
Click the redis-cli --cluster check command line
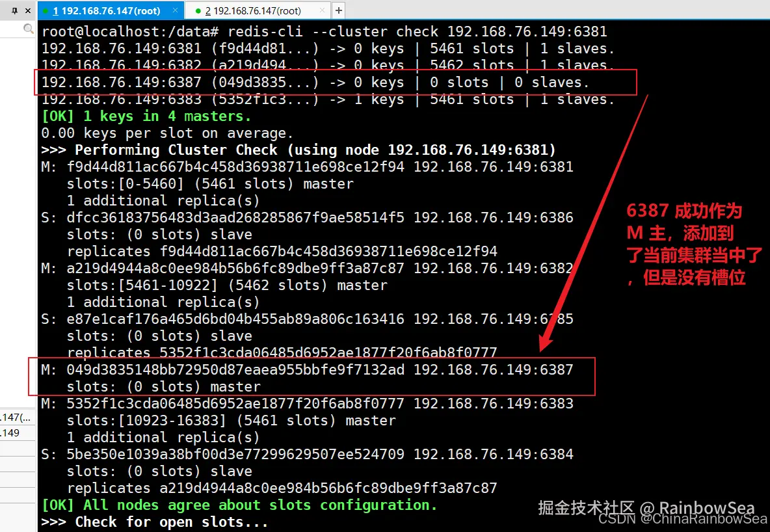tap(325, 31)
